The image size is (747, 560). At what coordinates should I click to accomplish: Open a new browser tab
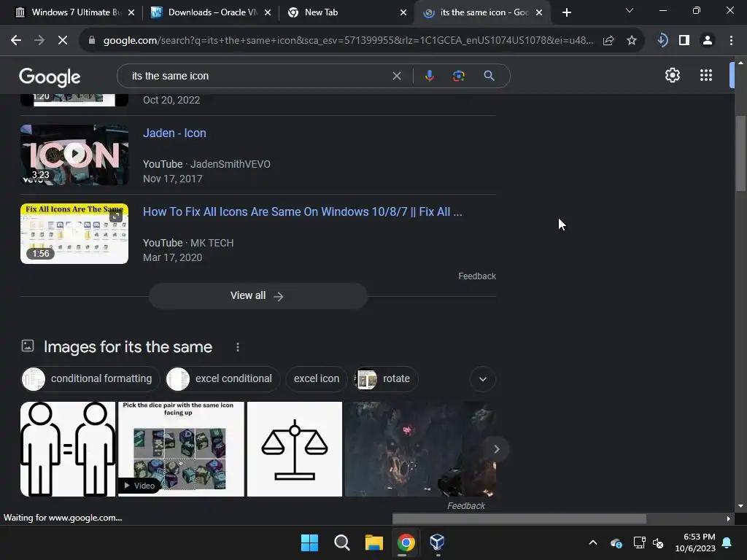point(566,12)
